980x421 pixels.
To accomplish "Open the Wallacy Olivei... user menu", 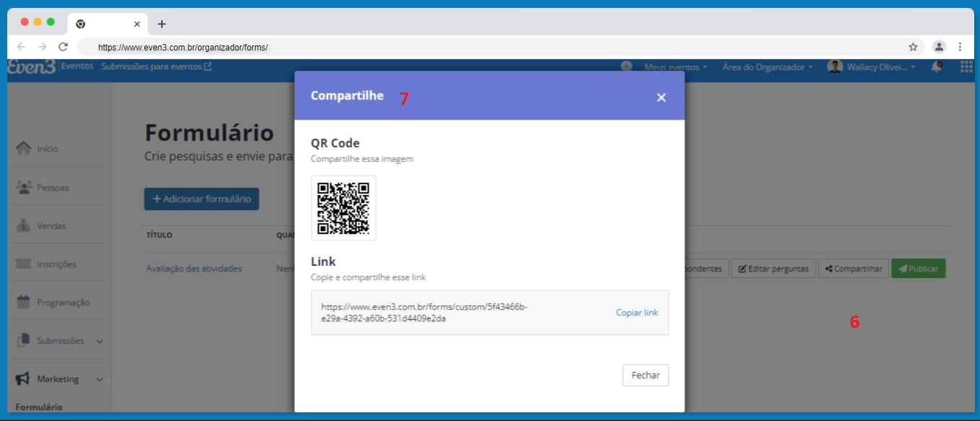I will (872, 67).
